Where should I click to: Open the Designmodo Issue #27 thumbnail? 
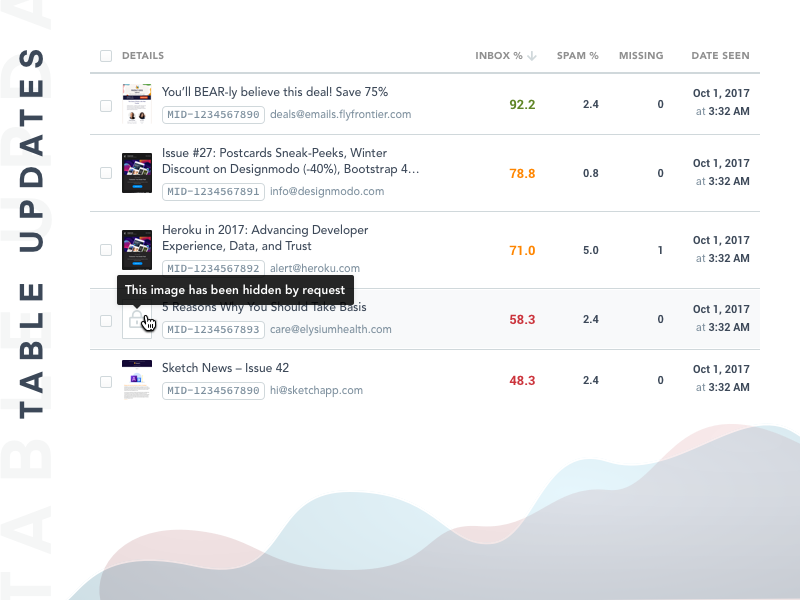(137, 172)
